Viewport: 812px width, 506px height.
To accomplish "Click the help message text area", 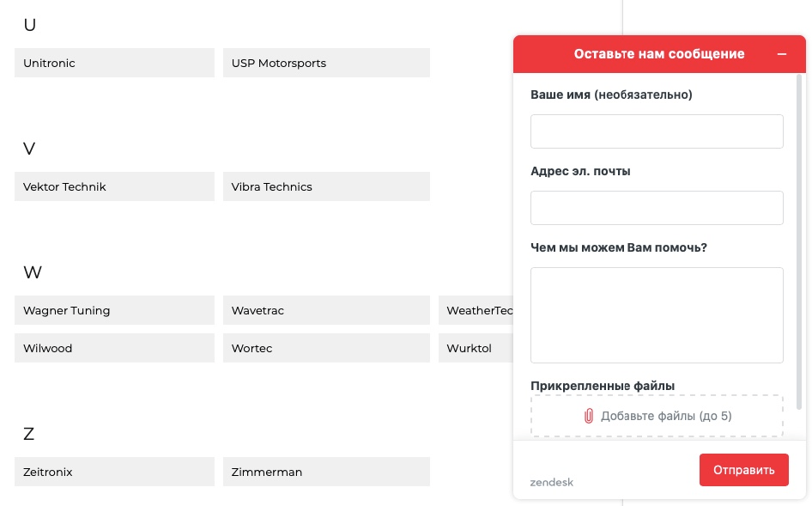I will [657, 314].
